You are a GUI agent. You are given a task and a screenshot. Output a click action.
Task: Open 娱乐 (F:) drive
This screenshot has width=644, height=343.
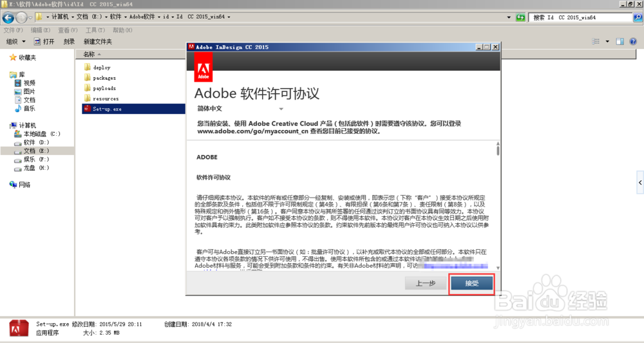pyautogui.click(x=32, y=159)
